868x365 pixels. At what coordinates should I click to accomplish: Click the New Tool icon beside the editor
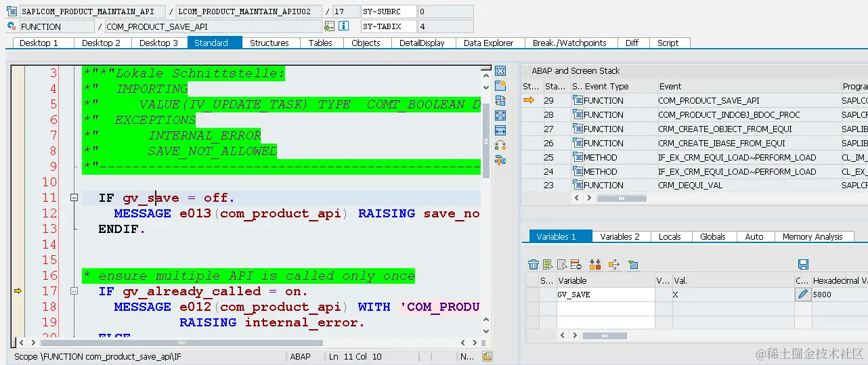click(500, 86)
